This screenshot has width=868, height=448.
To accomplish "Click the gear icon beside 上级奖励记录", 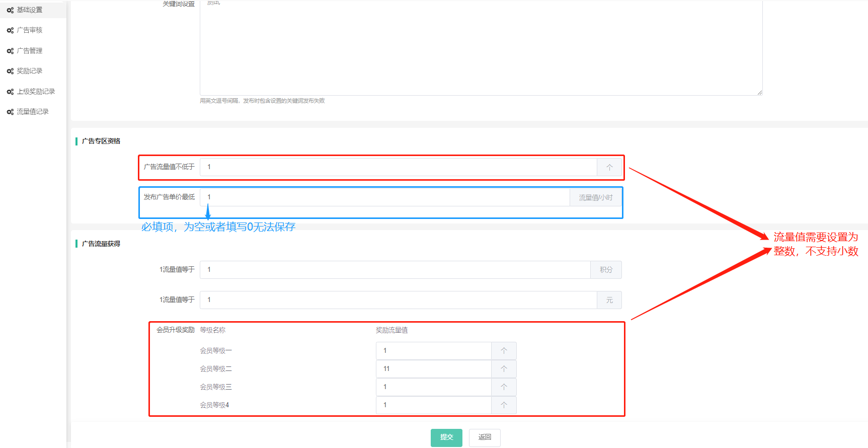I will click(x=10, y=92).
